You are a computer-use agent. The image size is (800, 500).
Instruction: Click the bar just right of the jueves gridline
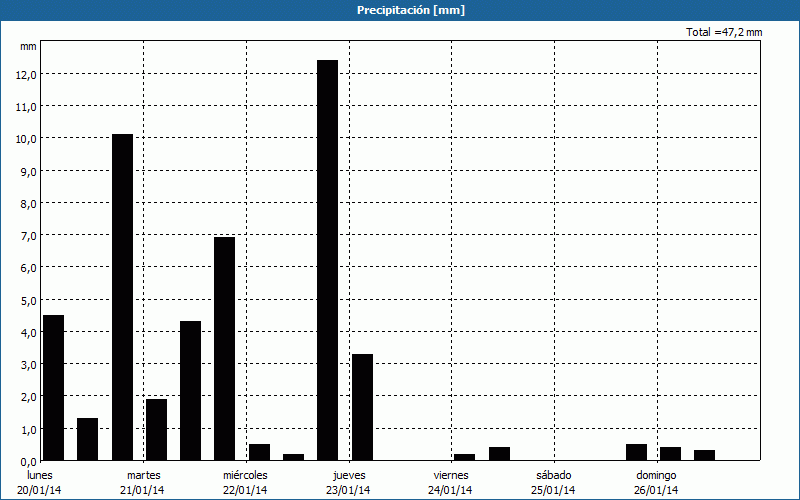pyautogui.click(x=362, y=407)
